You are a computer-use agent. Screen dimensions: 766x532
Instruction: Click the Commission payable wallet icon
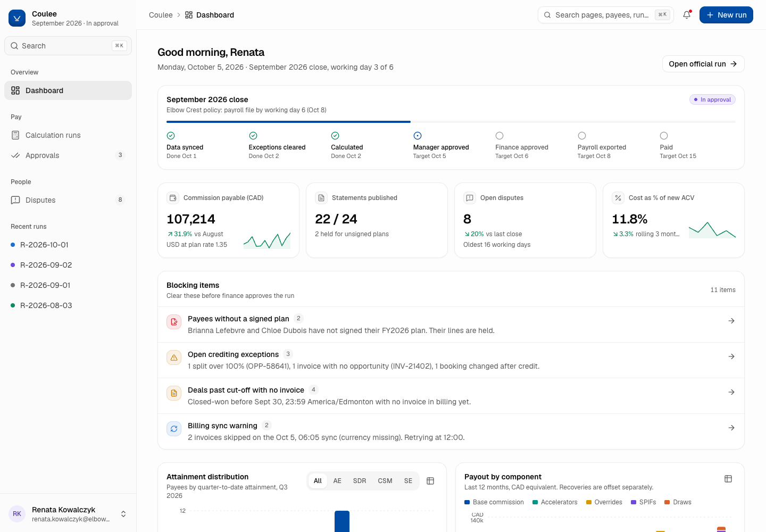[173, 198]
